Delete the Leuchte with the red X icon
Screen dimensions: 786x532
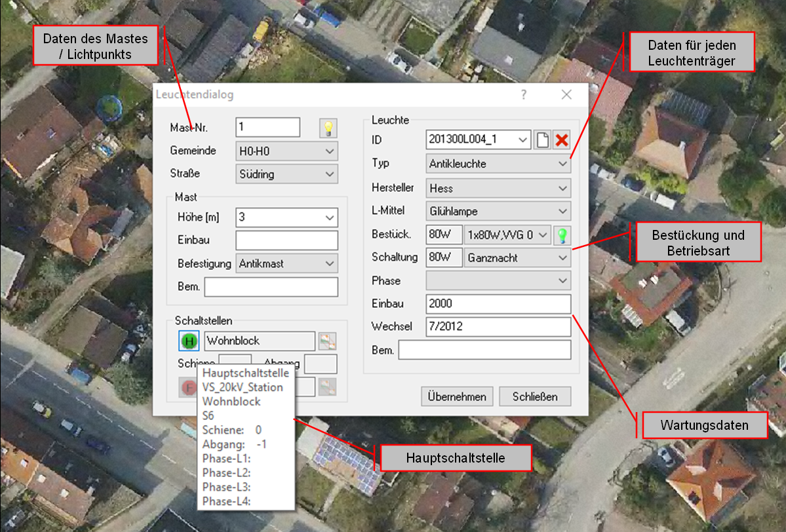pos(561,140)
